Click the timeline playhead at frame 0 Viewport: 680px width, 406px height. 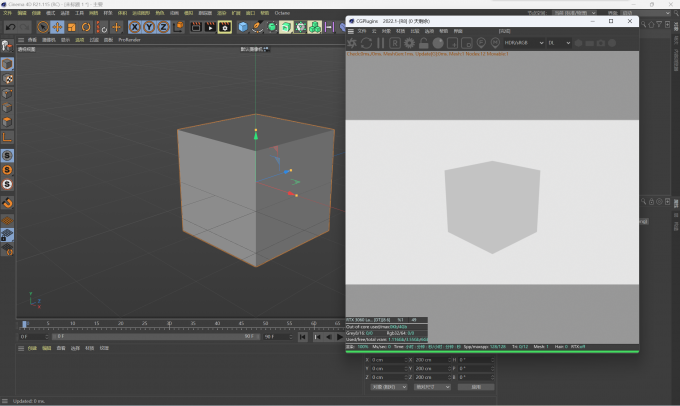click(x=25, y=324)
